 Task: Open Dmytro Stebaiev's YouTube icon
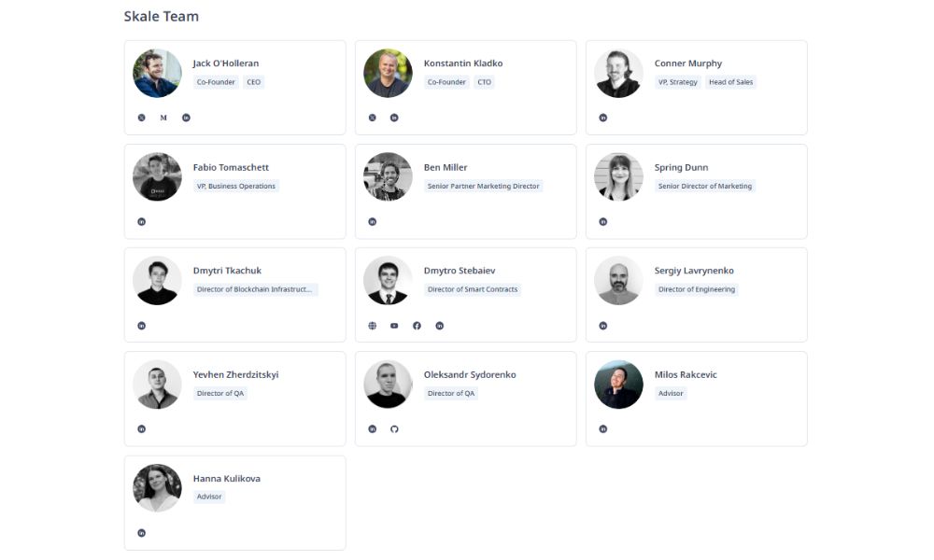[394, 326]
